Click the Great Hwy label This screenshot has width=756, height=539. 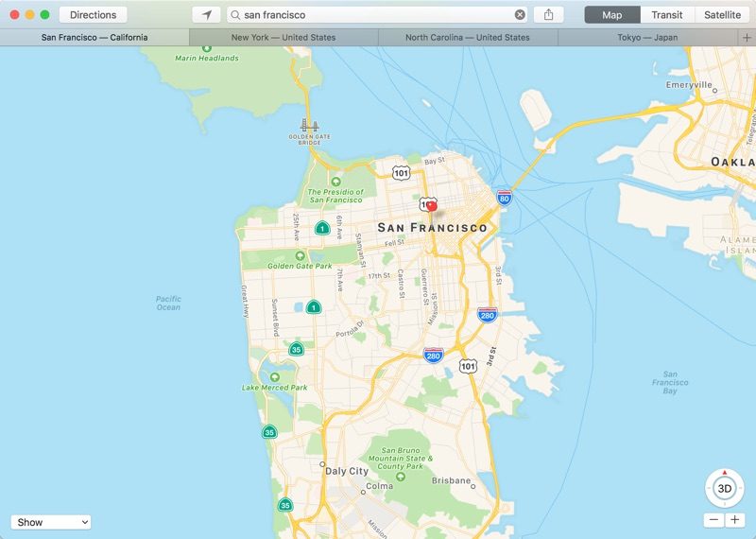[x=245, y=301]
